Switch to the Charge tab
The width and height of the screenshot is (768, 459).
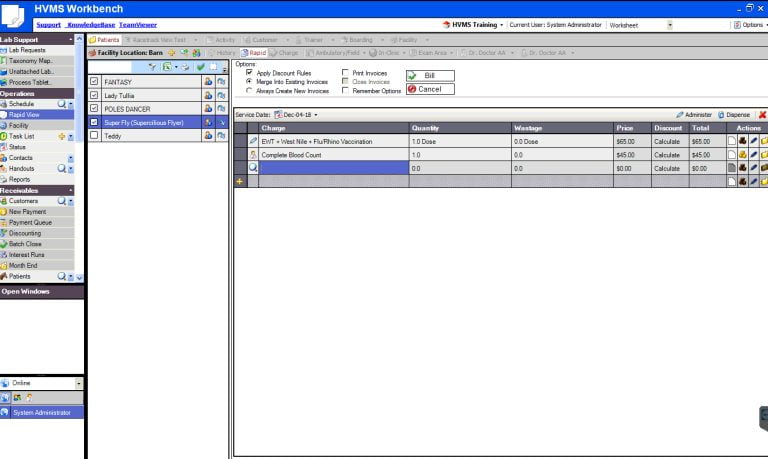point(284,52)
